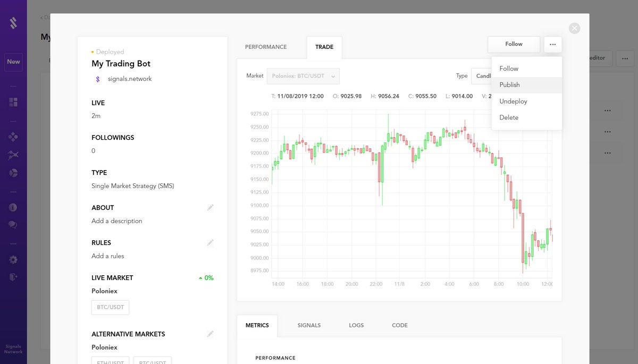The width and height of the screenshot is (638, 364).
Task: Click the 22:00 x-axis label
Action: [x=376, y=284]
